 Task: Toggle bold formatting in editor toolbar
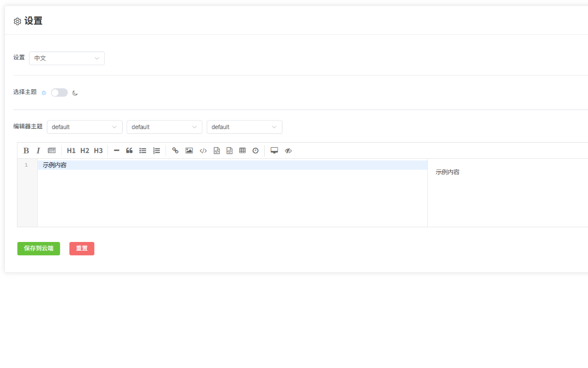(x=26, y=150)
